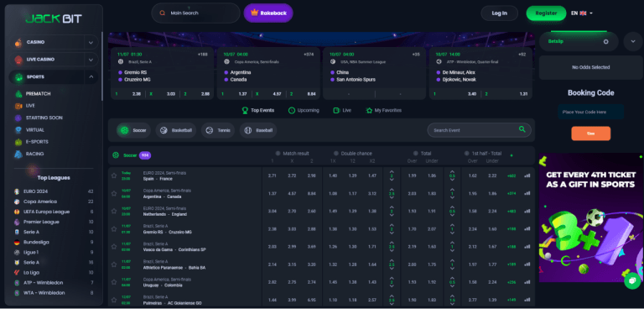Select the Total market radio
Screen dimensions: 644x309
point(416,153)
